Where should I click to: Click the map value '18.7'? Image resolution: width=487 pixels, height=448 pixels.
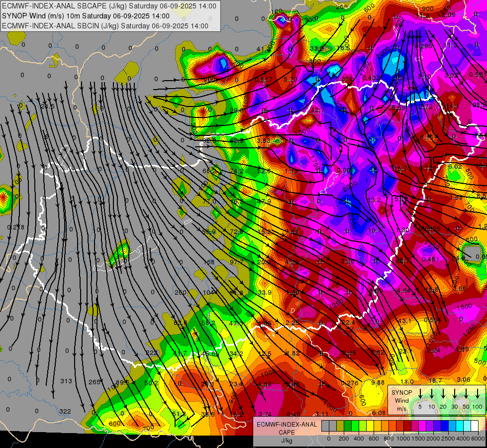(435, 380)
